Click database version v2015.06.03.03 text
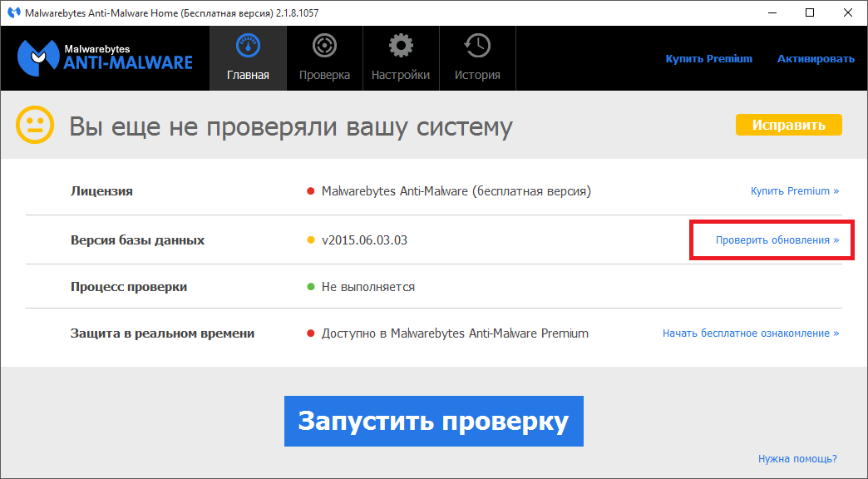 point(364,240)
